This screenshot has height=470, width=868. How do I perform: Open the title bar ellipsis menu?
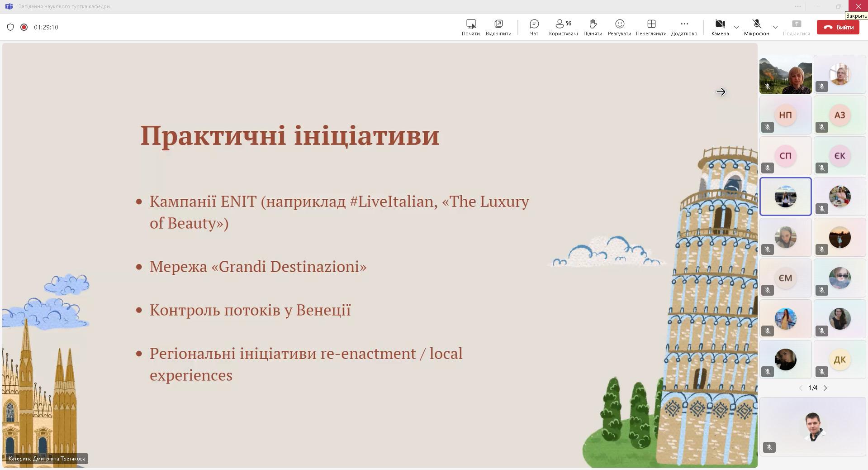pos(798,6)
